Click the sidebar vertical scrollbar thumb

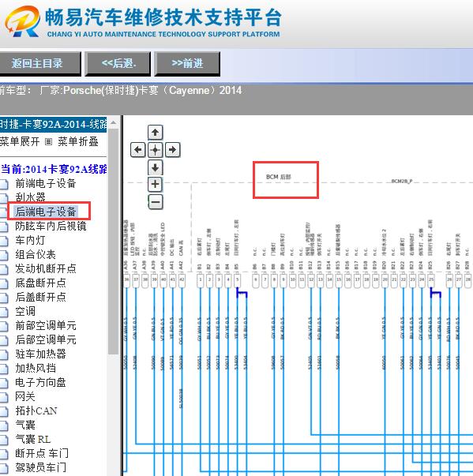click(x=113, y=242)
